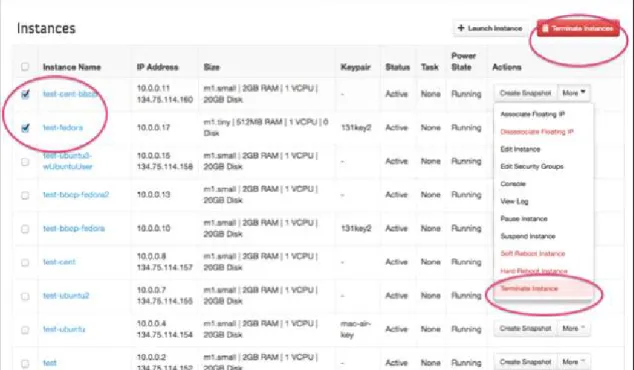Click the Status column header
634x370 pixels.
pyautogui.click(x=397, y=67)
